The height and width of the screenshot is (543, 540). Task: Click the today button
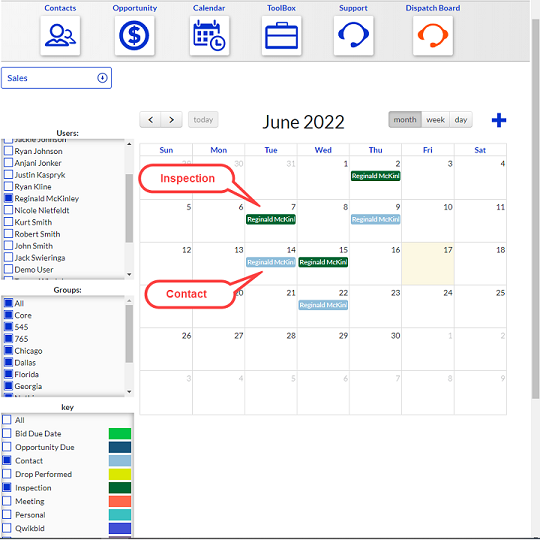click(203, 120)
